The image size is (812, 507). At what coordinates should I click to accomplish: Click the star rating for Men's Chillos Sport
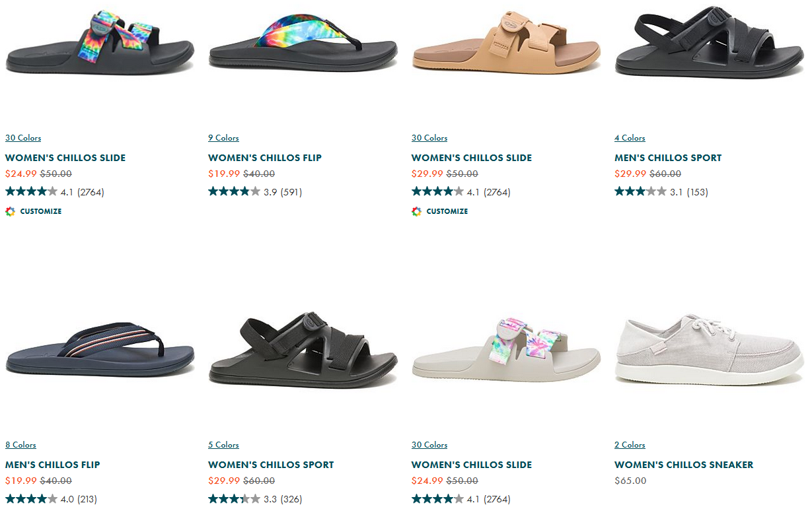pos(640,191)
